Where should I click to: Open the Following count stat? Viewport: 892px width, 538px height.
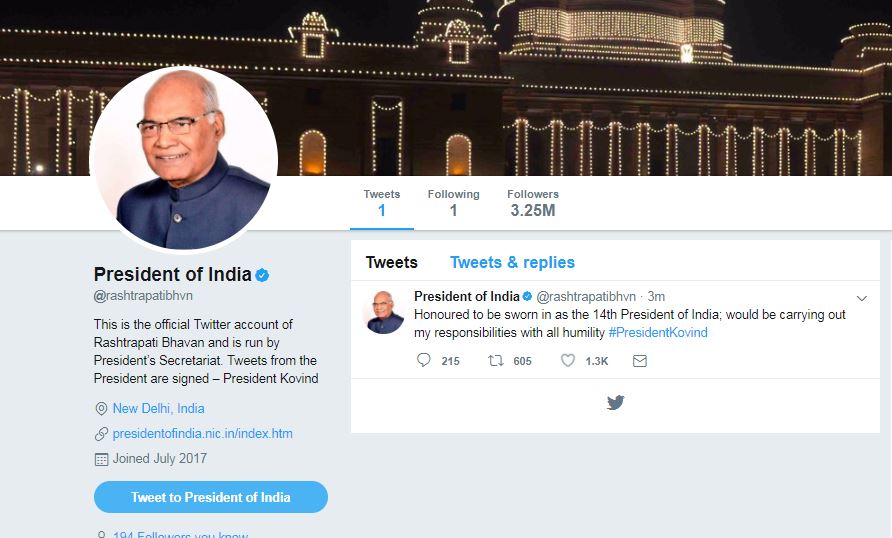[453, 203]
